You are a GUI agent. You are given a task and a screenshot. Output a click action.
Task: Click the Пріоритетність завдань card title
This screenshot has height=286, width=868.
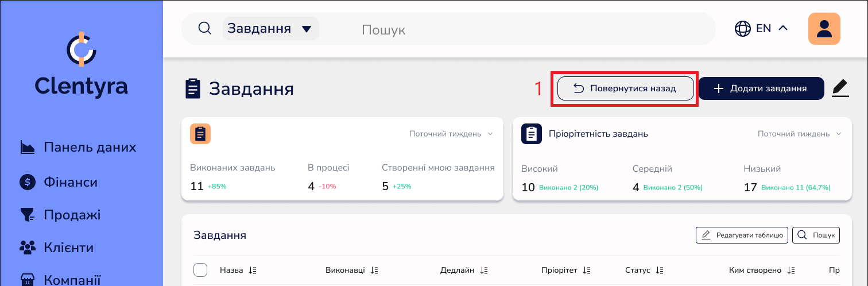click(598, 134)
